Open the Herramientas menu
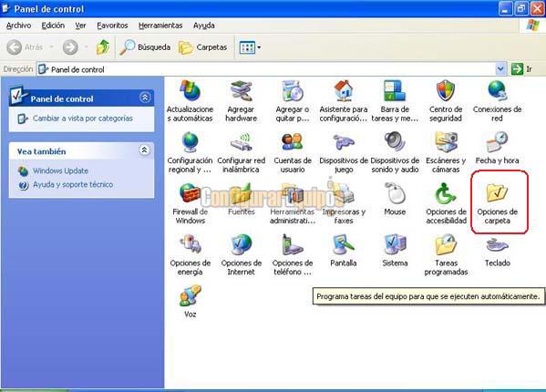 [x=160, y=26]
